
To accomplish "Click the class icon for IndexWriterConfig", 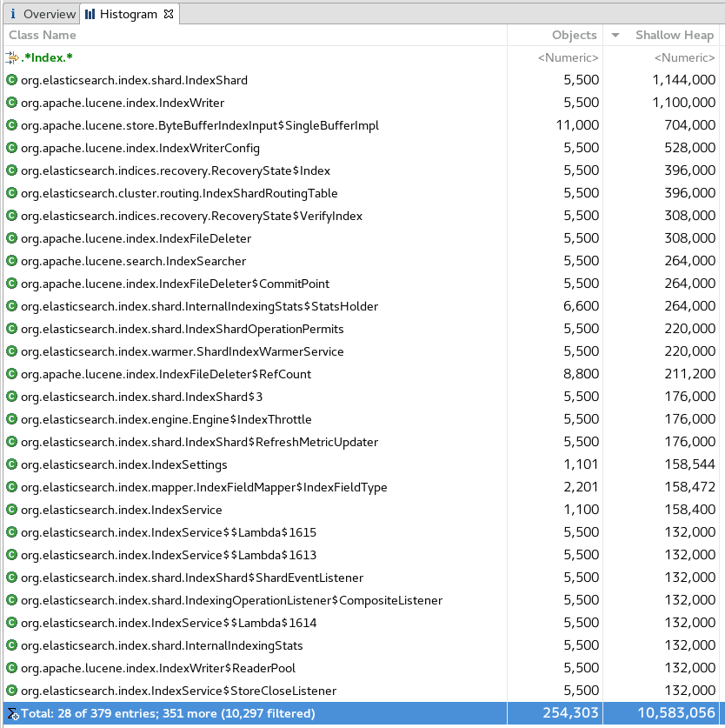I will 11,148.
